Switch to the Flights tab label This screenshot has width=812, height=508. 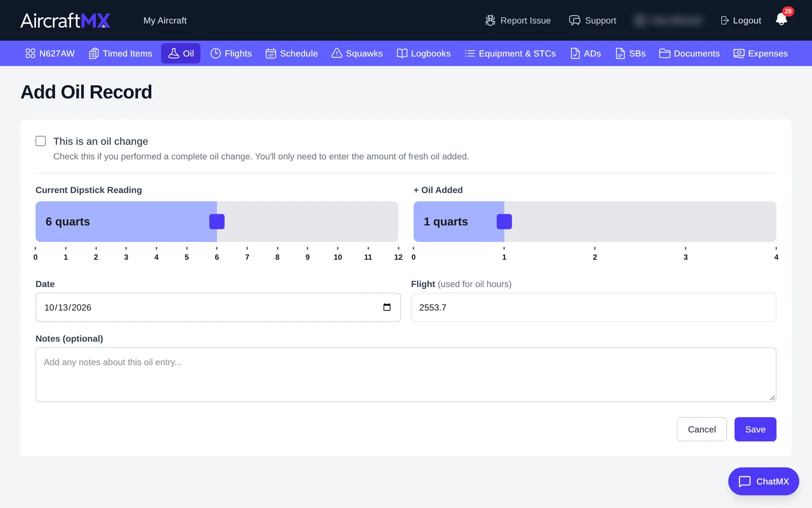point(238,53)
